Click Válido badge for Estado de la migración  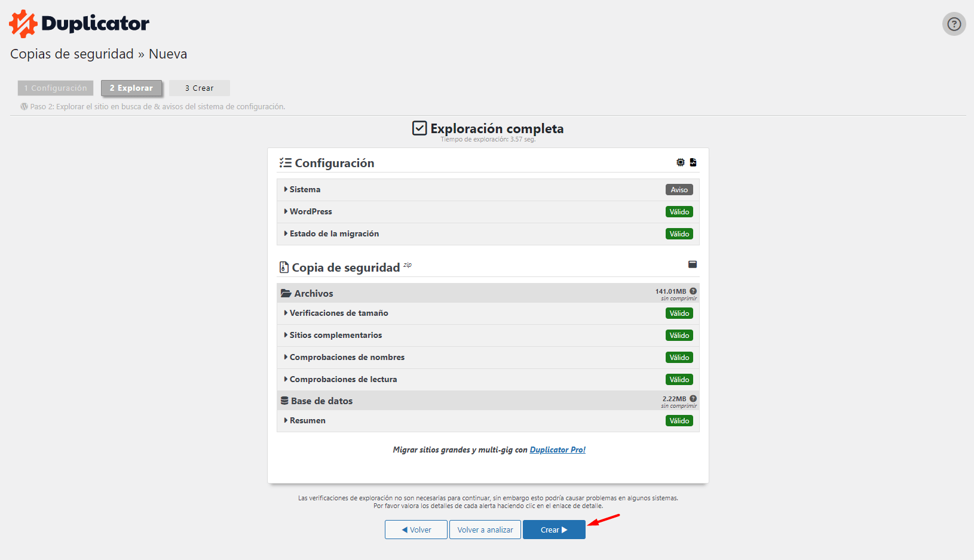679,234
